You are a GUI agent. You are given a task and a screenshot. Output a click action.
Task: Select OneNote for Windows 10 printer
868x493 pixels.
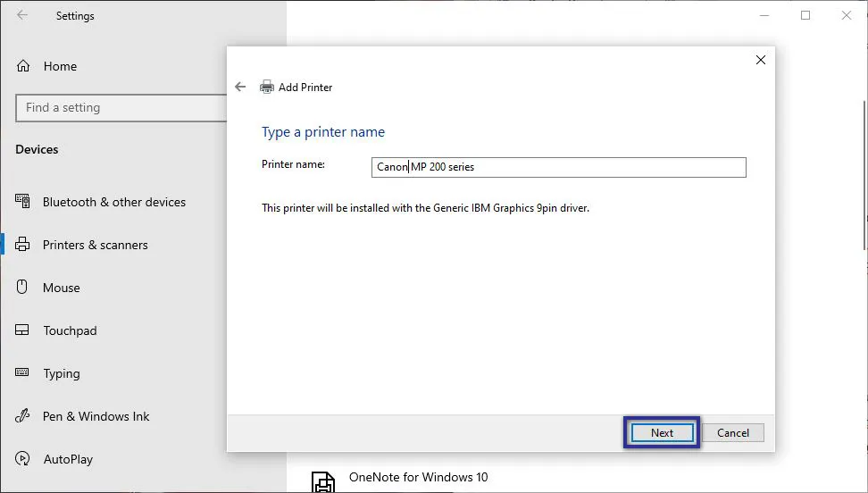[x=418, y=478]
